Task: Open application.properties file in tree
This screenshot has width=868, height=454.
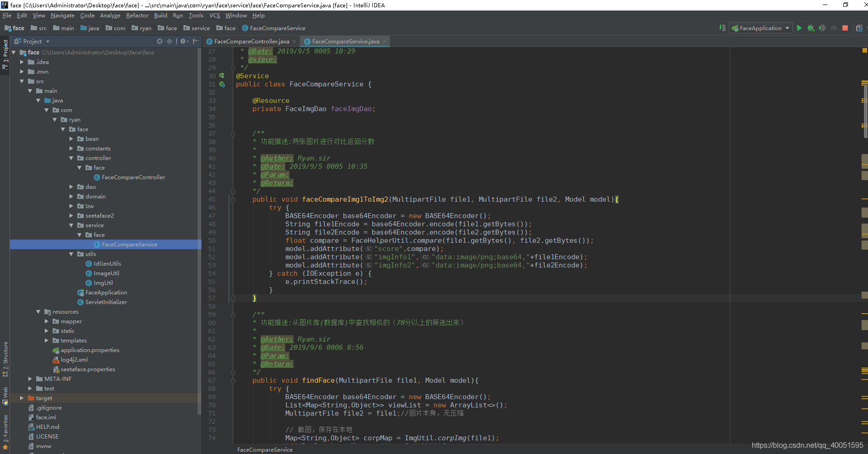Action: tap(90, 350)
